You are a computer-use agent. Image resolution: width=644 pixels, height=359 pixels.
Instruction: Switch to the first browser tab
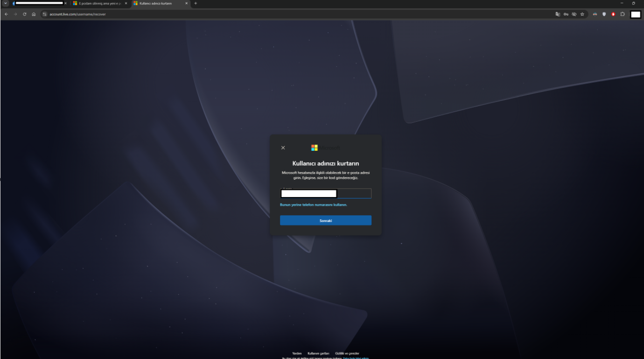(40, 3)
